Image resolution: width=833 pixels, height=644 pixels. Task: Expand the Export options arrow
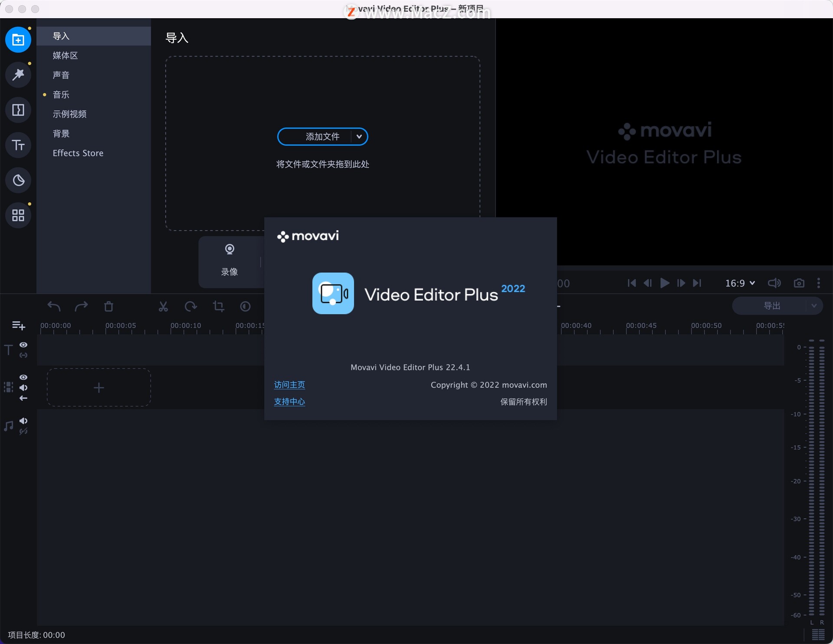pos(814,306)
